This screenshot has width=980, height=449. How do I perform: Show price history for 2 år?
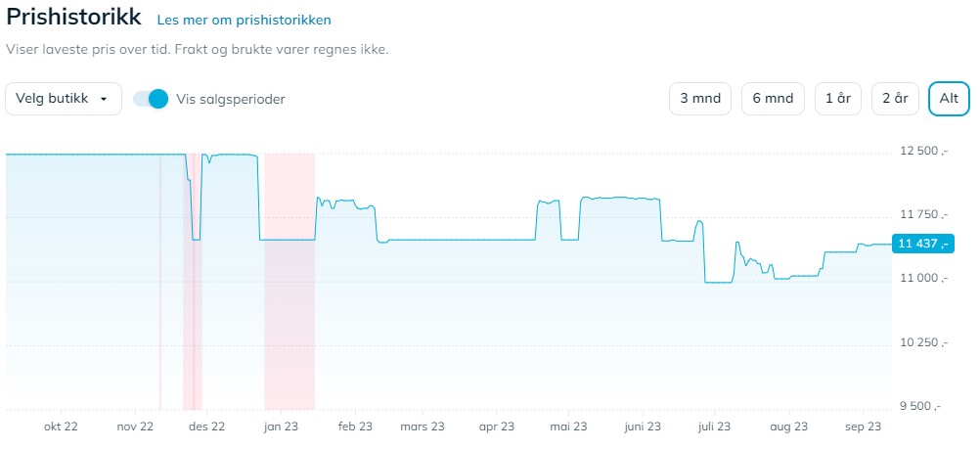coord(895,99)
